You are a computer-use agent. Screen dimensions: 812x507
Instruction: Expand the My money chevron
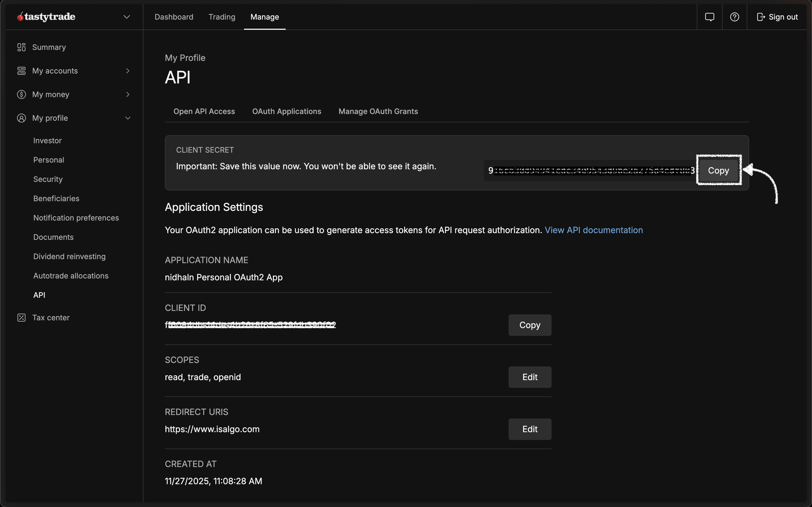(x=128, y=94)
